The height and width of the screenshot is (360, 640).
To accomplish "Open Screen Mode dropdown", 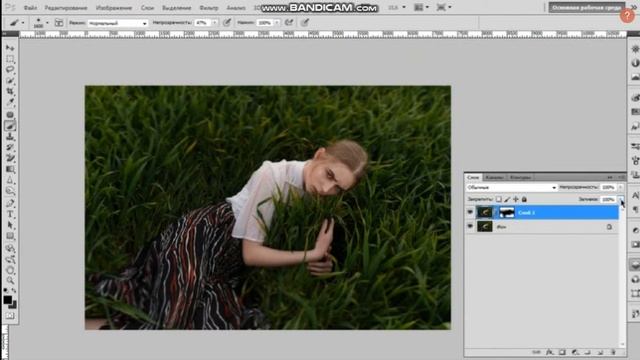I will [x=444, y=7].
